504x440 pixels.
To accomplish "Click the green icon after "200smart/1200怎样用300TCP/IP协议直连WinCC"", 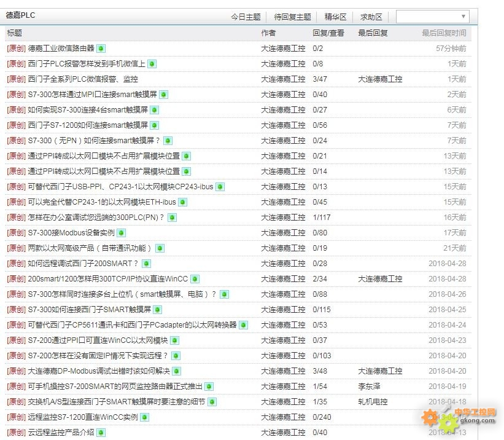I will click(195, 279).
